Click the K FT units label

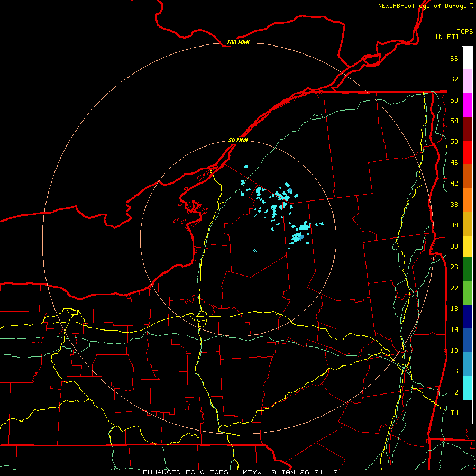coord(447,36)
